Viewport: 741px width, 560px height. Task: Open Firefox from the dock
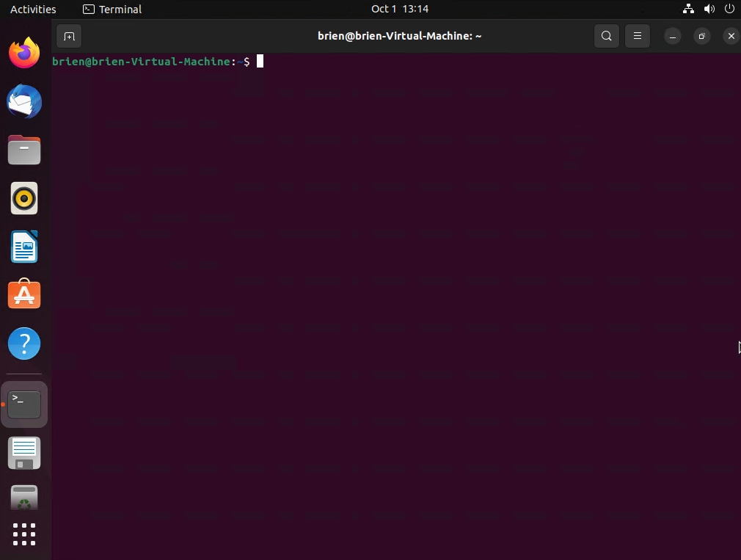[x=24, y=52]
